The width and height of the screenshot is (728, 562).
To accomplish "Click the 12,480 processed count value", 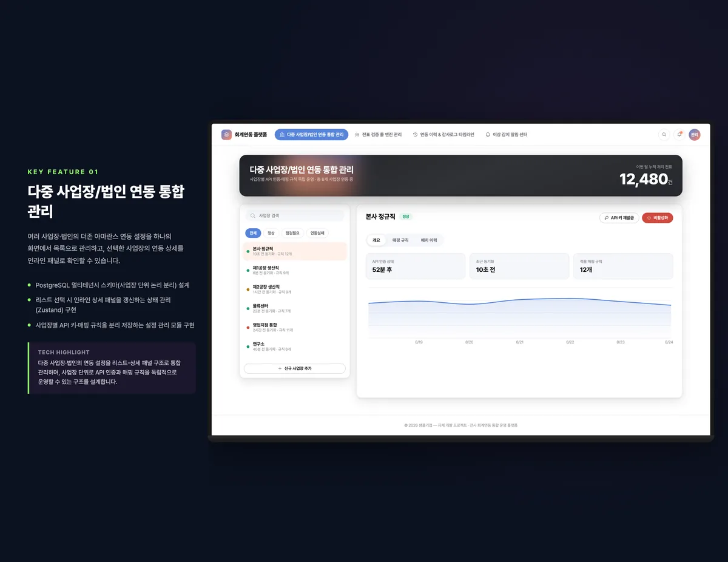I will click(644, 179).
